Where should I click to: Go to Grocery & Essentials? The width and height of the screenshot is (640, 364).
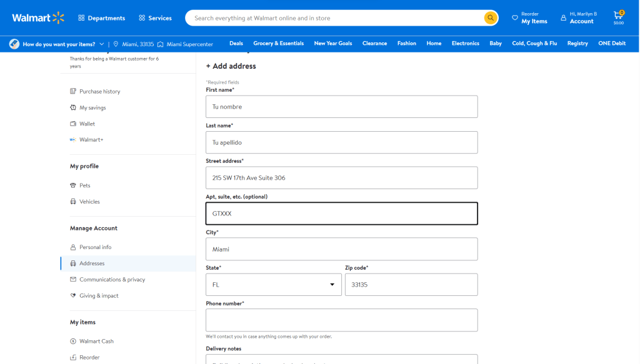278,43
